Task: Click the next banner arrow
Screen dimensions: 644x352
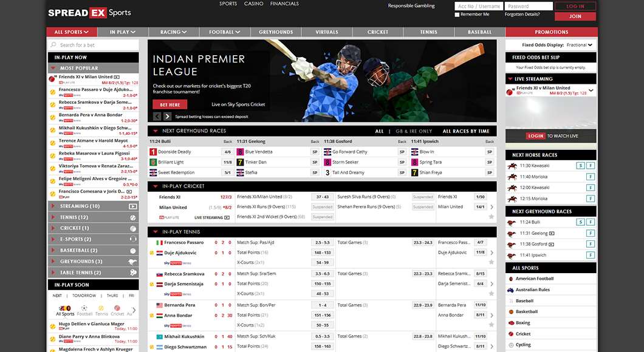Action: [167, 117]
